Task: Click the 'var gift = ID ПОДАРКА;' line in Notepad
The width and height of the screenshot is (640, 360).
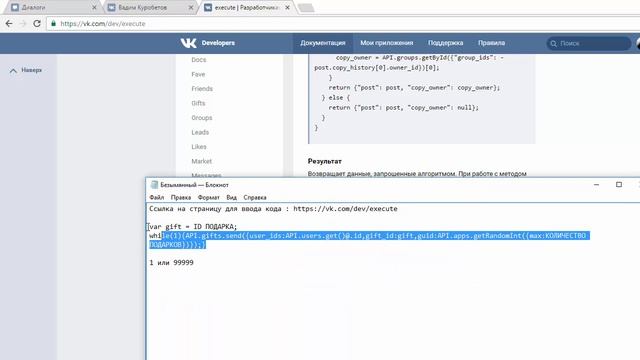Action: [193, 227]
